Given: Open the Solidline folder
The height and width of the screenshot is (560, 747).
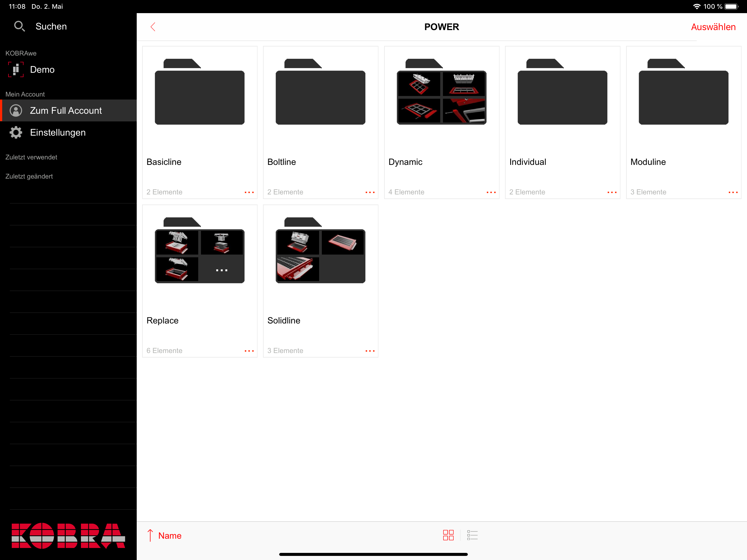Looking at the screenshot, I should [x=320, y=281].
